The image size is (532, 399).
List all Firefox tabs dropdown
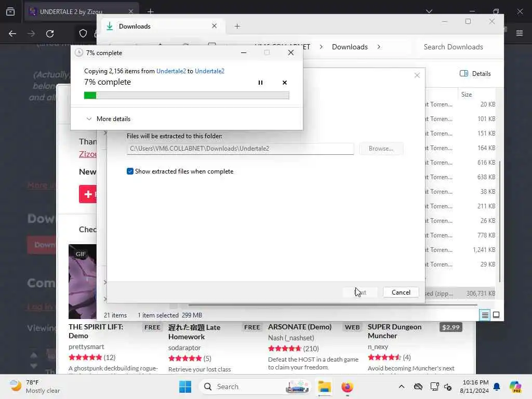point(429,11)
